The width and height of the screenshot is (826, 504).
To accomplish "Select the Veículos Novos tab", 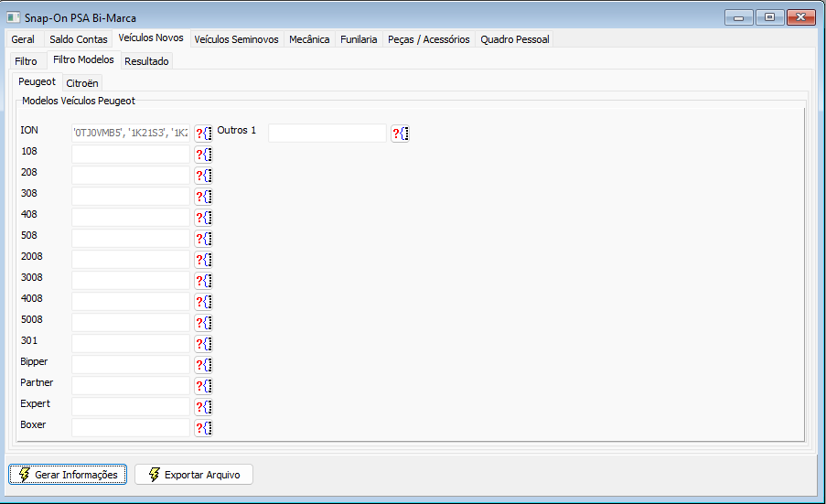I will [x=151, y=38].
